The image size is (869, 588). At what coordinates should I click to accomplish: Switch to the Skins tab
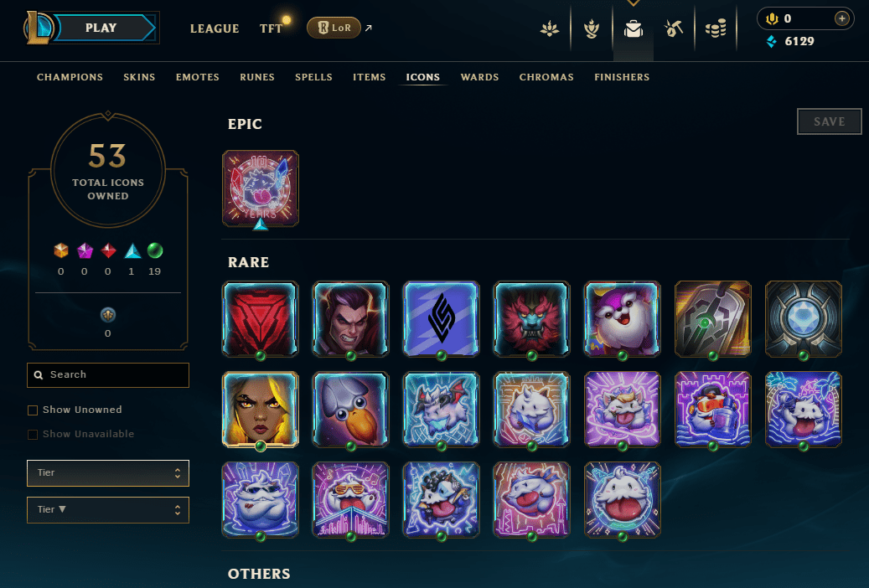click(139, 77)
